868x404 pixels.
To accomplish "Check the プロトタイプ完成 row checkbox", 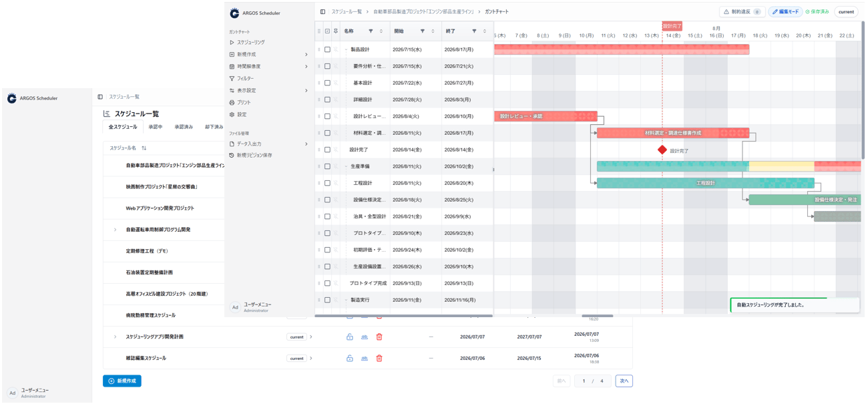I will (327, 283).
